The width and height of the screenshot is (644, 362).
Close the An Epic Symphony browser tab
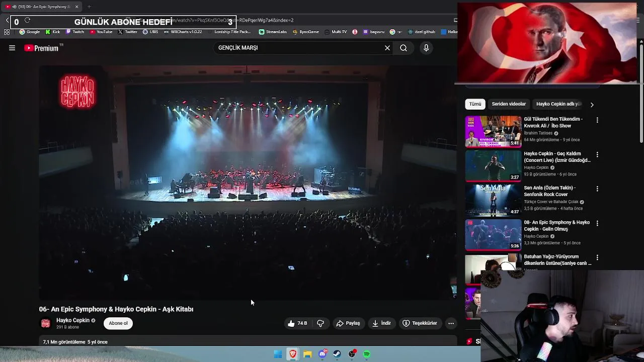(x=76, y=7)
